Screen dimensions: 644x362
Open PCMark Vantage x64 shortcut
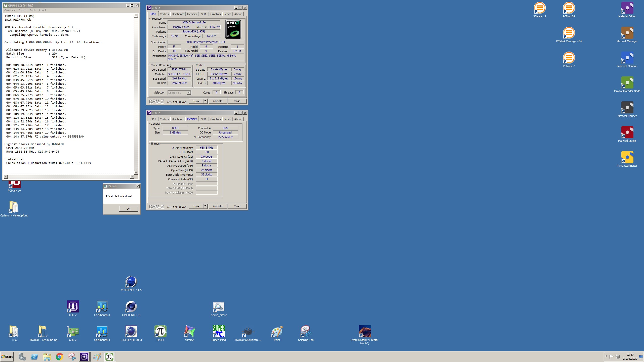[569, 35]
